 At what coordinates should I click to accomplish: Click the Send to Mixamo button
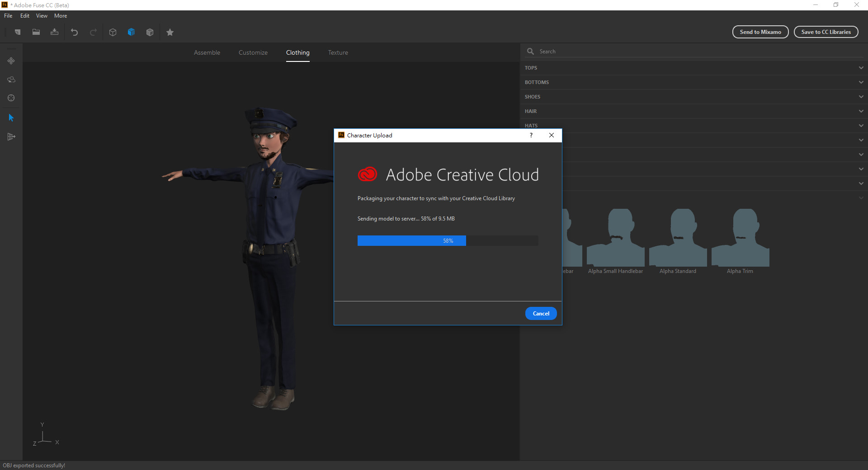[760, 32]
